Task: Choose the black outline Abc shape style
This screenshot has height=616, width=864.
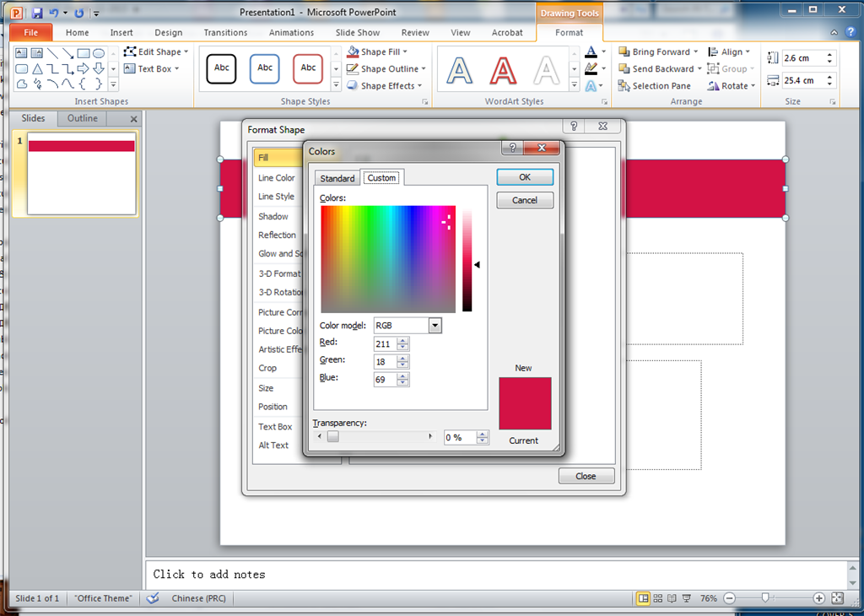Action: coord(222,69)
